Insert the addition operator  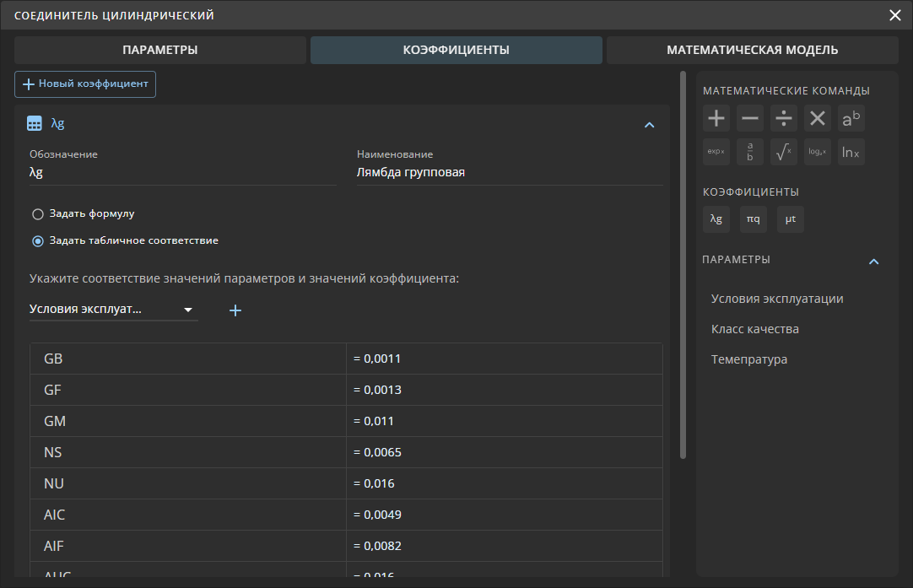[x=716, y=118]
